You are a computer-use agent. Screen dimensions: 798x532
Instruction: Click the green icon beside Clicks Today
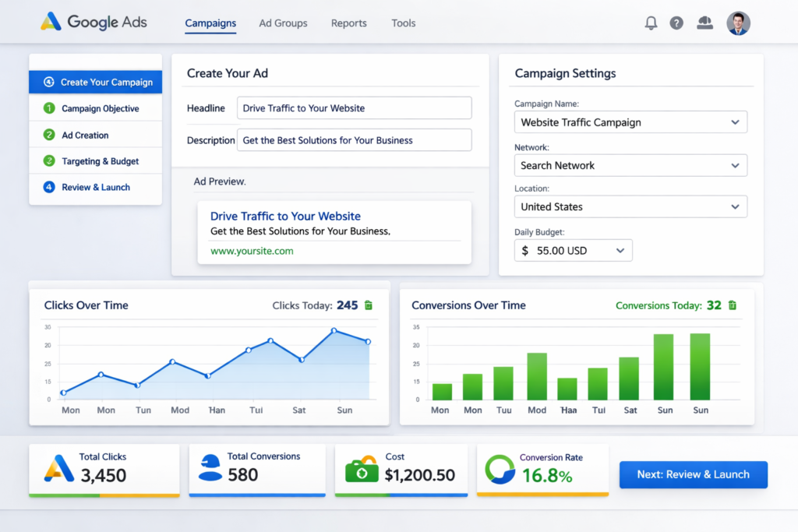click(x=368, y=305)
